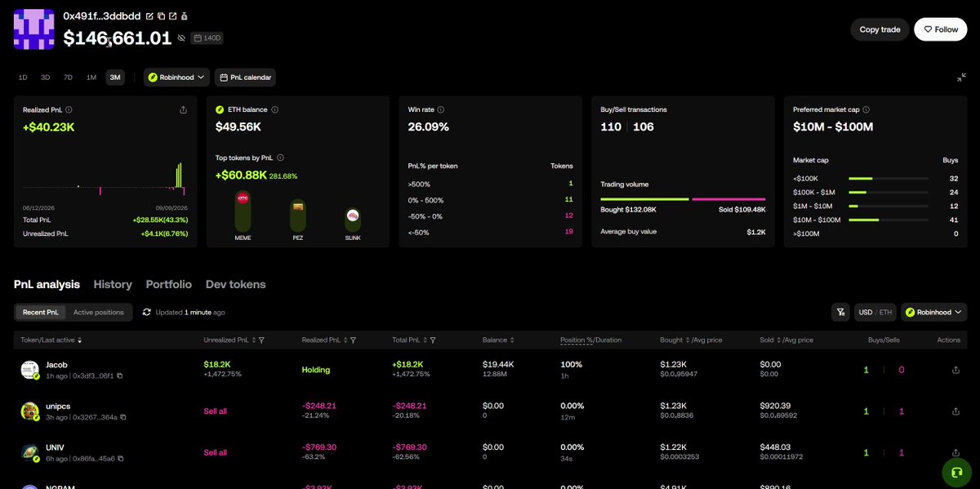Switch currency display to ETH

tap(886, 312)
